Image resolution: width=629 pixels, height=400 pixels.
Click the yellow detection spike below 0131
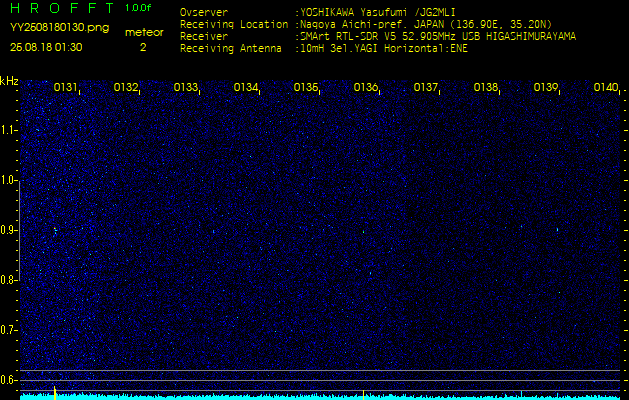tap(55, 392)
